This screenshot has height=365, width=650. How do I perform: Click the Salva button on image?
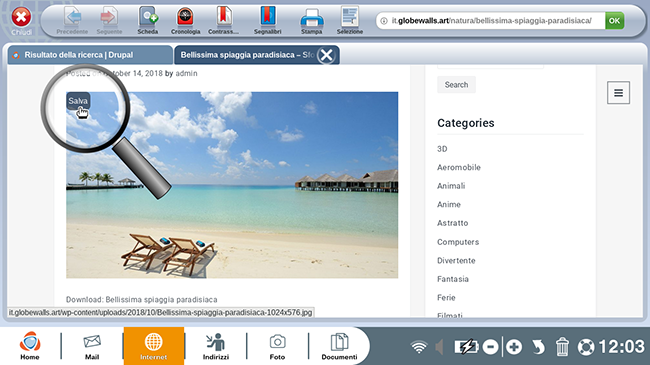[x=78, y=101]
